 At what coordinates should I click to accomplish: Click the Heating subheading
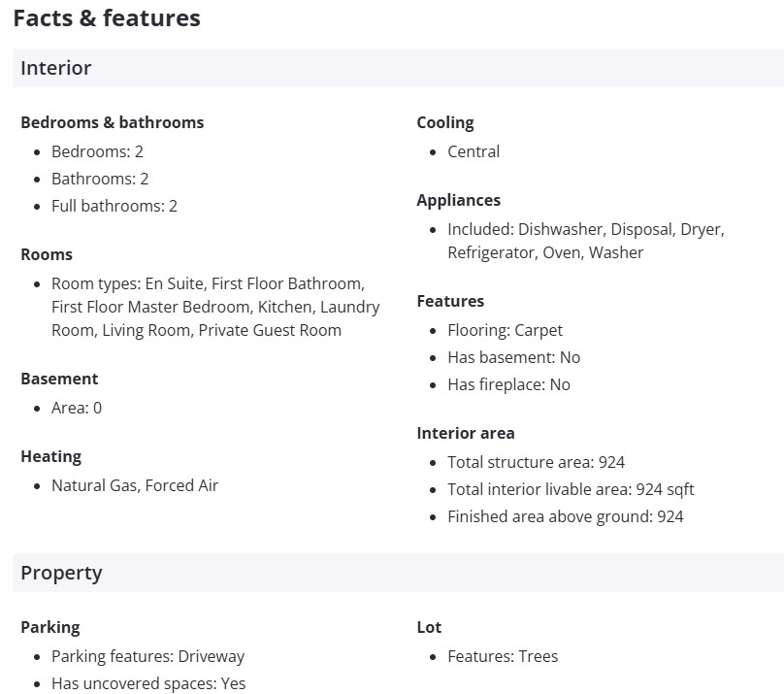50,456
